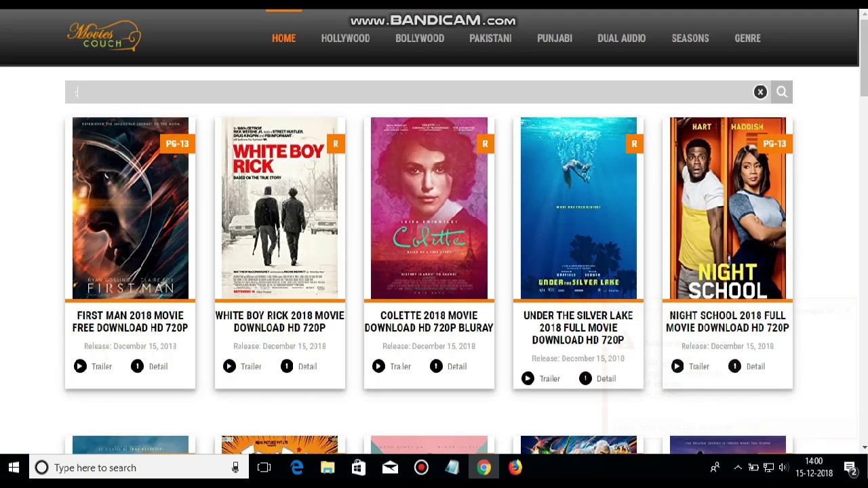
Task: Click the Under the Silver Lake poster
Action: 578,208
